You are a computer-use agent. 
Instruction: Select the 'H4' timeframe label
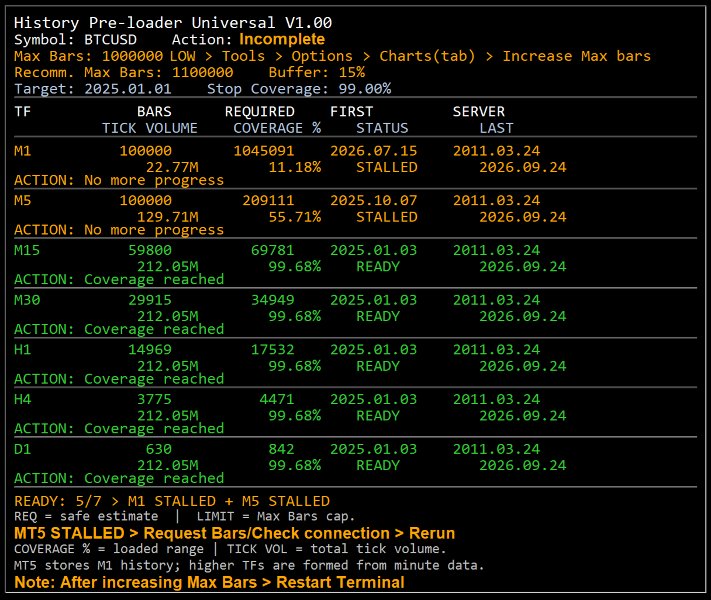coord(23,400)
